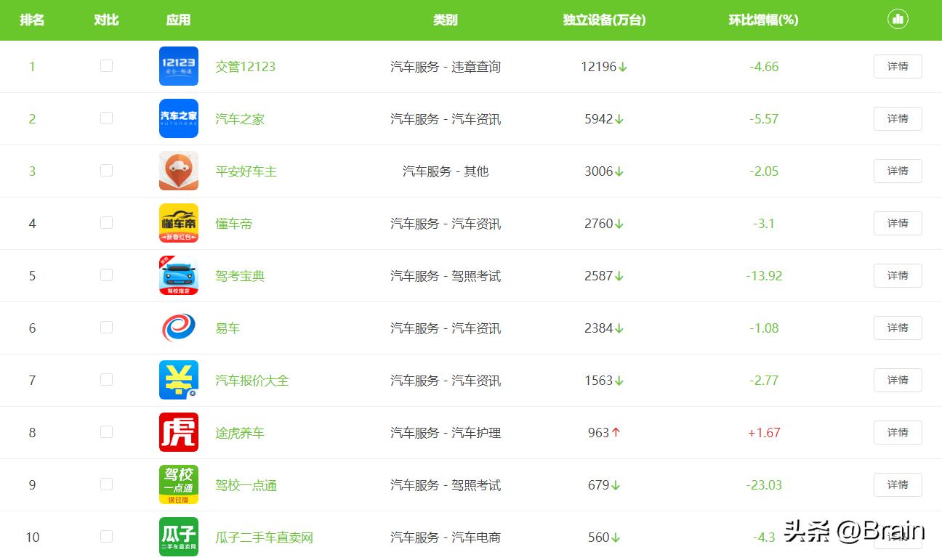Click the 环比增幅(%) column header
The height and width of the screenshot is (560, 942).
[x=764, y=20]
